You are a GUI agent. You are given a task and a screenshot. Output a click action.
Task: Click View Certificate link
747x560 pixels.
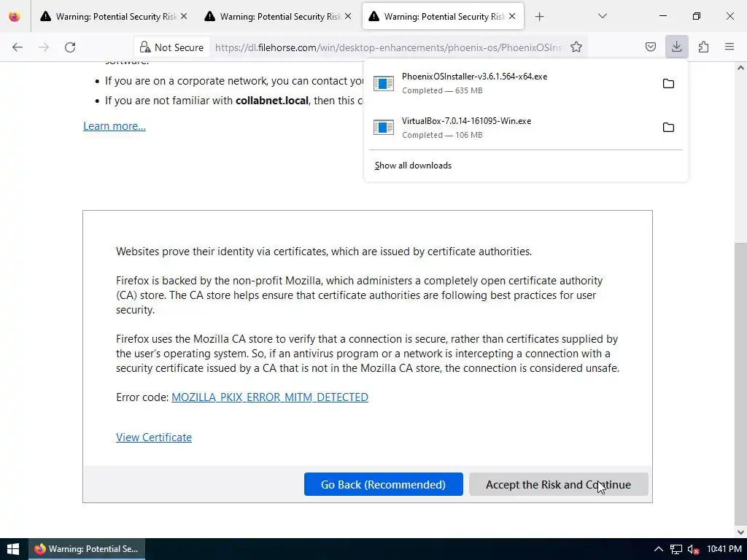point(154,437)
